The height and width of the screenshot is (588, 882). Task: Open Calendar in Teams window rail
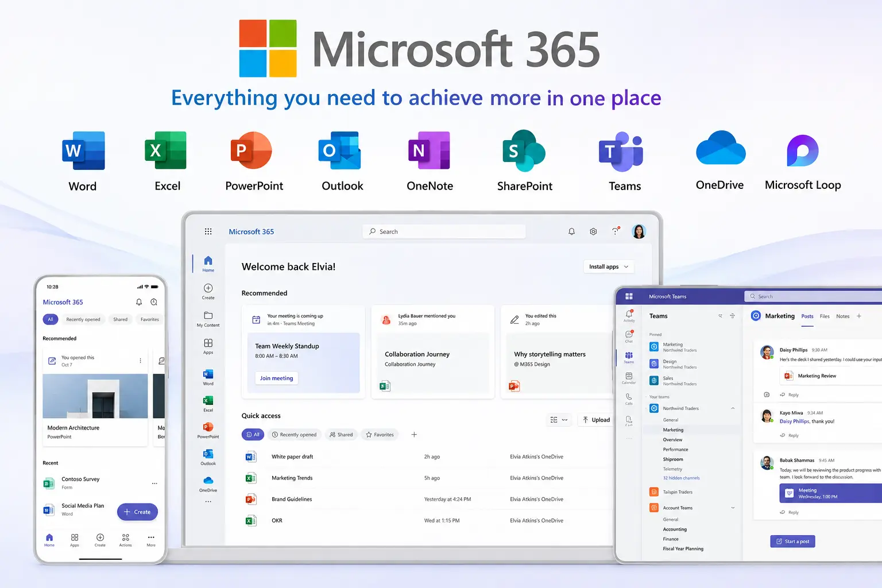629,378
